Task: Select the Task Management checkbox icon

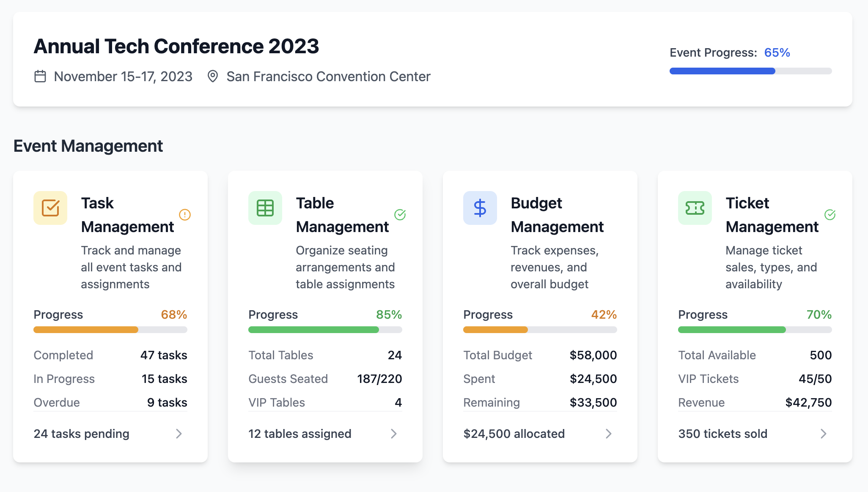Action: pyautogui.click(x=50, y=208)
